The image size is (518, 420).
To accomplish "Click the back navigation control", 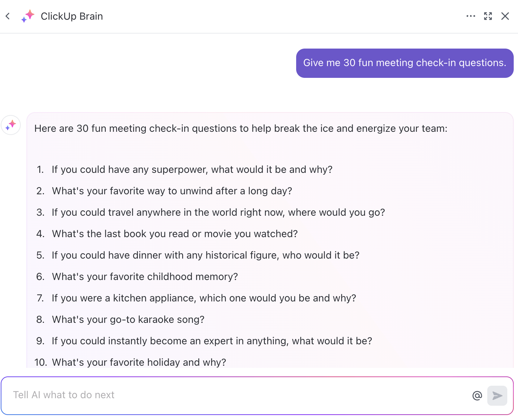I will 8,16.
